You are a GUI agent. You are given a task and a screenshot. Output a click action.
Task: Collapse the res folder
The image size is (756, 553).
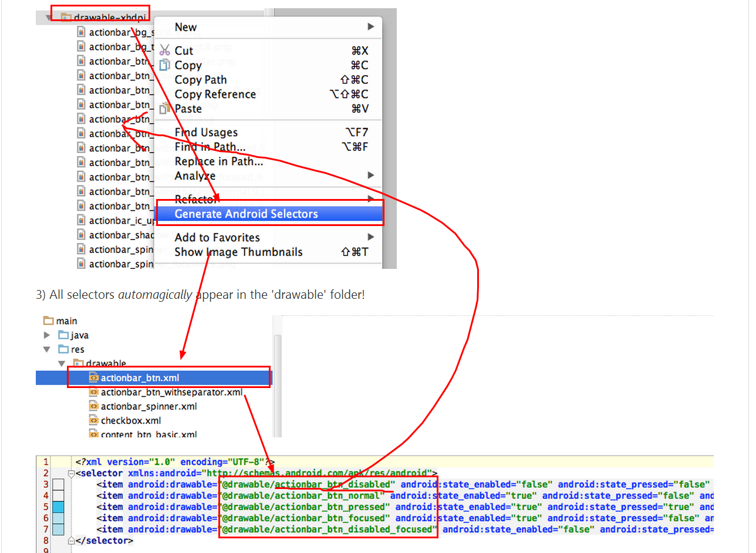coord(48,350)
